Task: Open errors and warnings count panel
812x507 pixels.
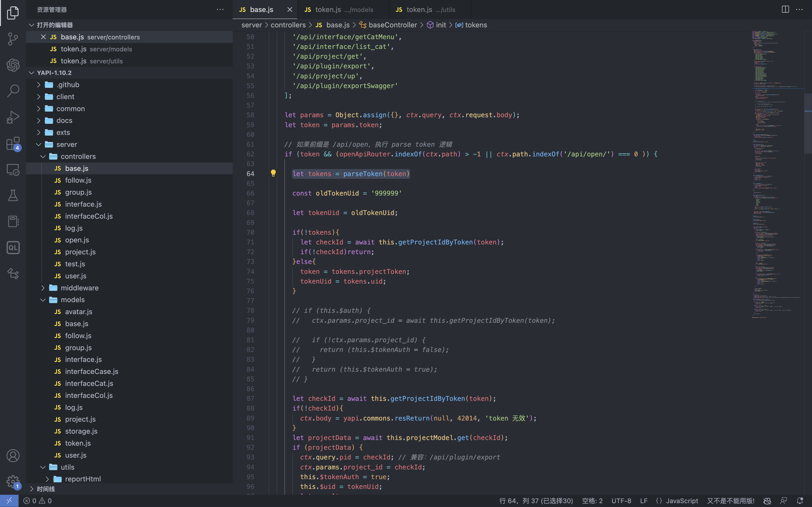Action: (x=37, y=501)
